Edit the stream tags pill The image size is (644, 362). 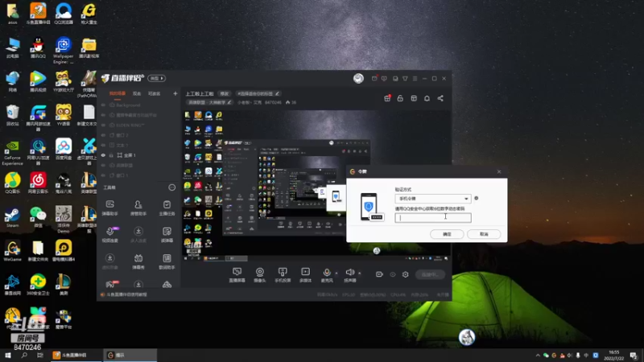click(x=258, y=93)
